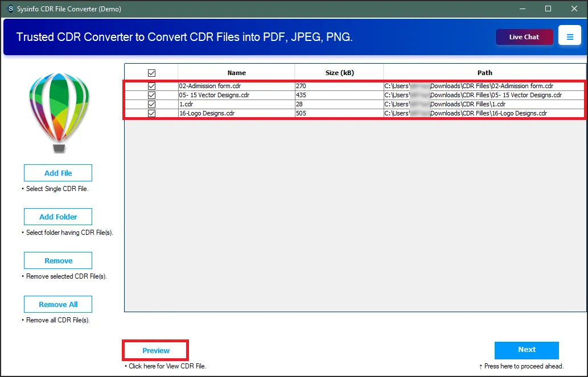The image size is (588, 377).
Task: Select the 16-Logo Designs.cdr name cell
Action: tap(236, 113)
